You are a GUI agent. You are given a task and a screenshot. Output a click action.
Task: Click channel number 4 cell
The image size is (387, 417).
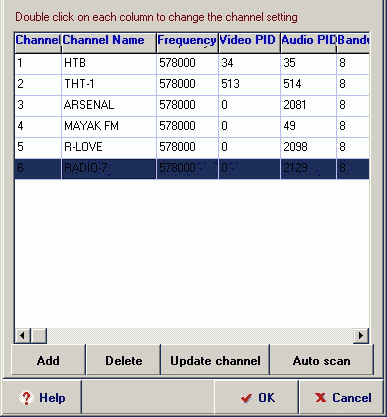(38, 126)
